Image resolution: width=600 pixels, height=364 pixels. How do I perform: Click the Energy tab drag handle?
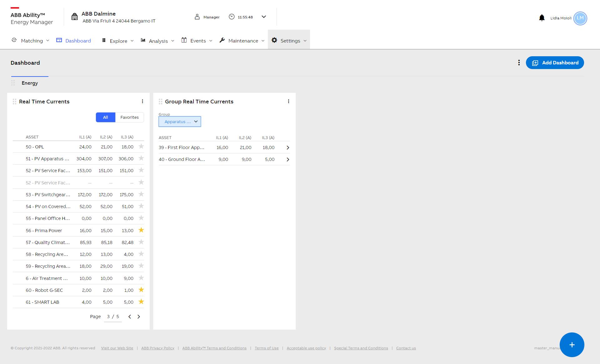pyautogui.click(x=13, y=83)
